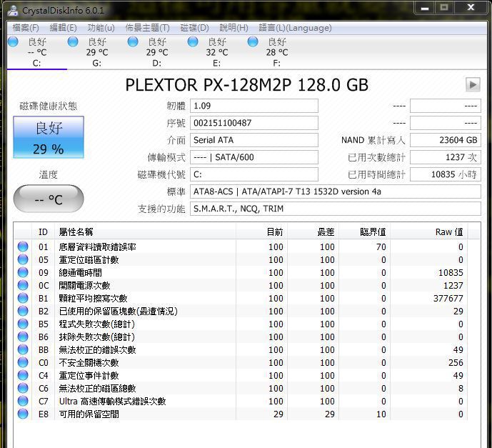
Task: Click status orb for attribute C4
Action: pyautogui.click(x=23, y=376)
